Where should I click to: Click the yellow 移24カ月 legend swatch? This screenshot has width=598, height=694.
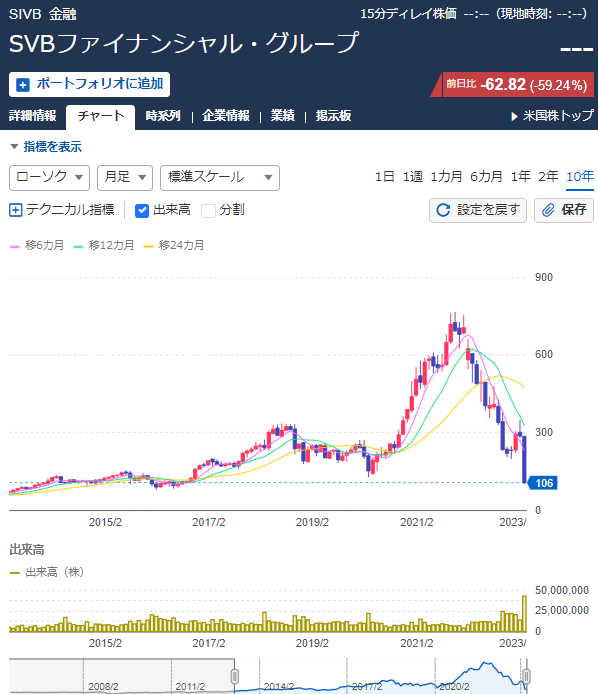(148, 247)
